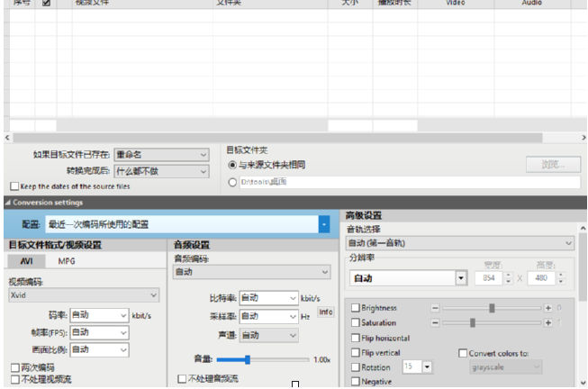588x389 pixels.
Task: Click advanced settings scrollbar down arrow
Action: 583,383
